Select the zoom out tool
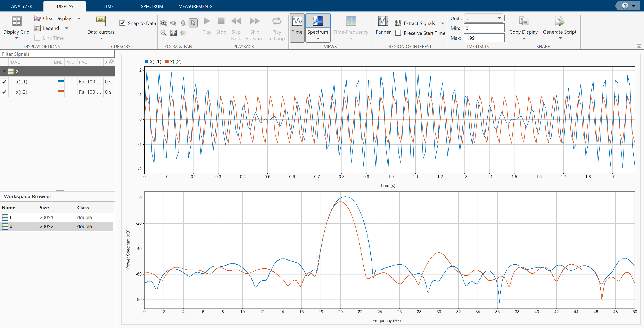Image resolution: width=644 pixels, height=328 pixels. [164, 33]
